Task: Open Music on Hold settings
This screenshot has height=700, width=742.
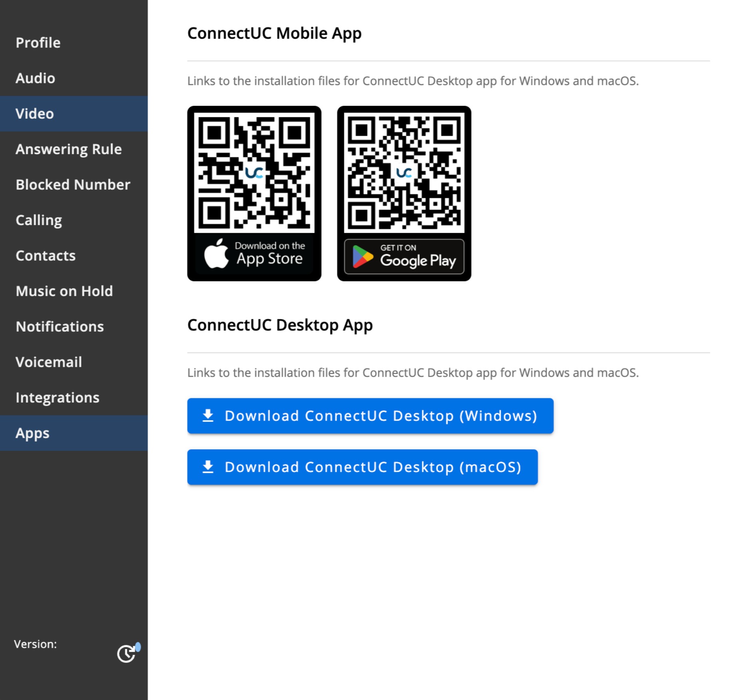Action: click(74, 291)
